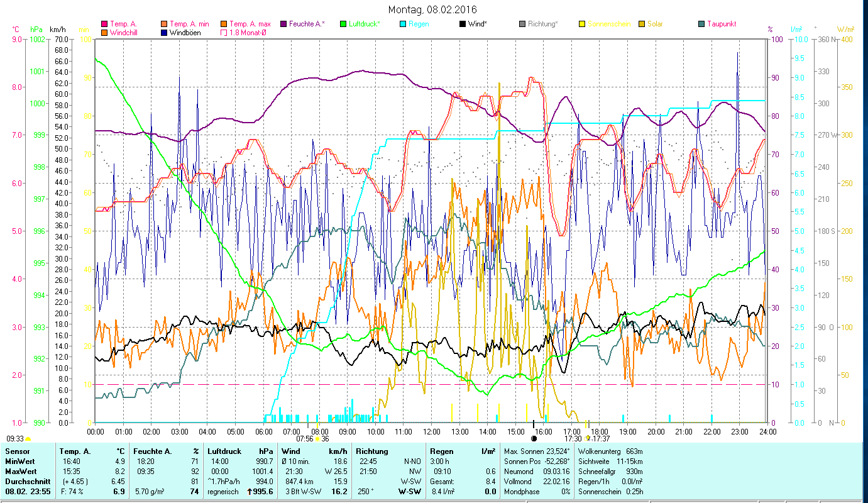Click the '24:00' label on the time axis
Image resolution: width=868 pixels, height=503 pixels.
coord(767,431)
